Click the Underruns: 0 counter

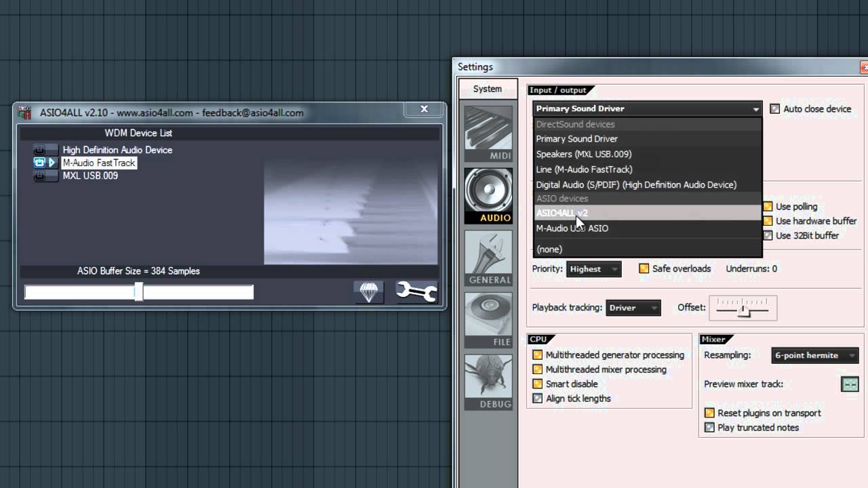(751, 268)
